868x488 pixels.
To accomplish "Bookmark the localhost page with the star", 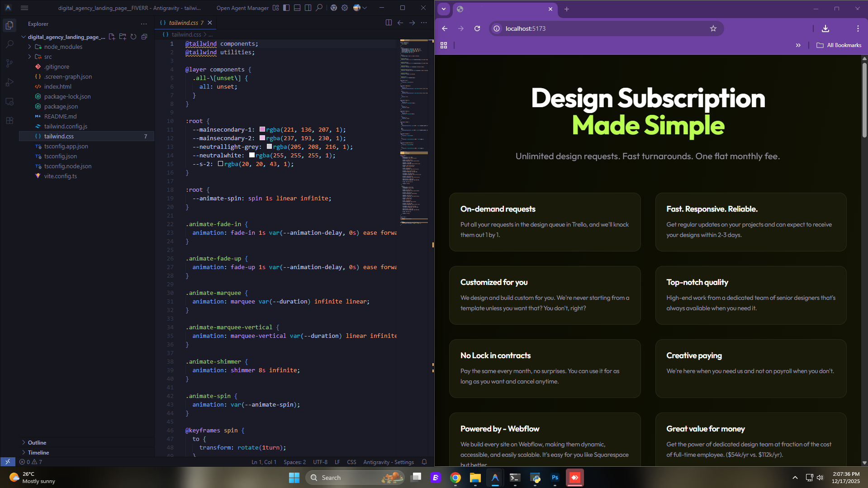I will coord(713,28).
